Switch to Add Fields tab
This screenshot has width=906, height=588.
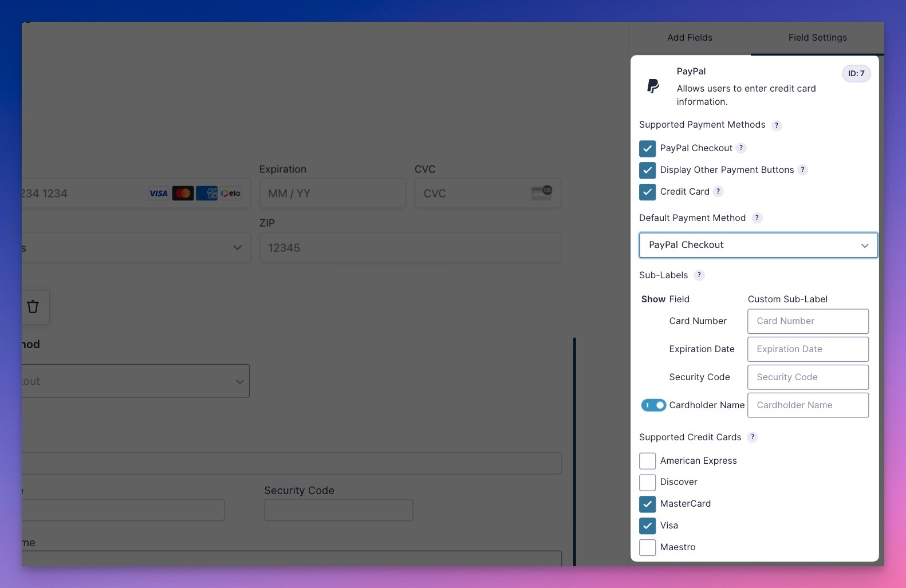click(690, 38)
